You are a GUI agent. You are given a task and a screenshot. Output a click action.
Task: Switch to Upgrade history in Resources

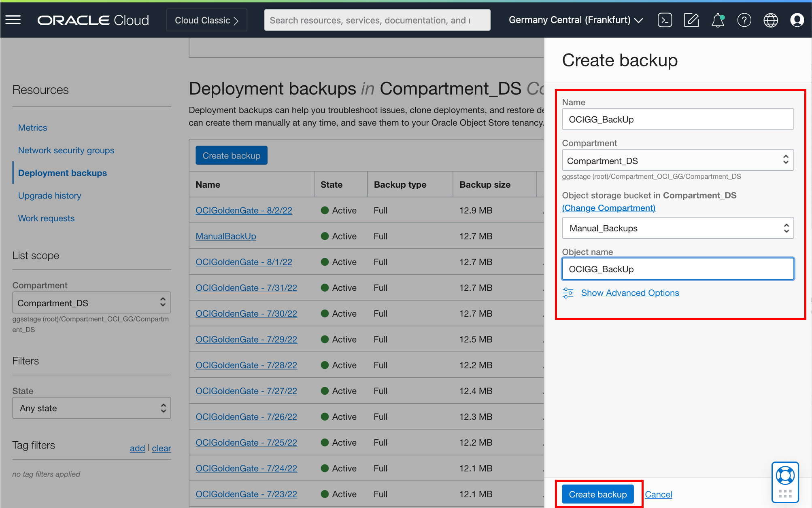click(x=49, y=195)
